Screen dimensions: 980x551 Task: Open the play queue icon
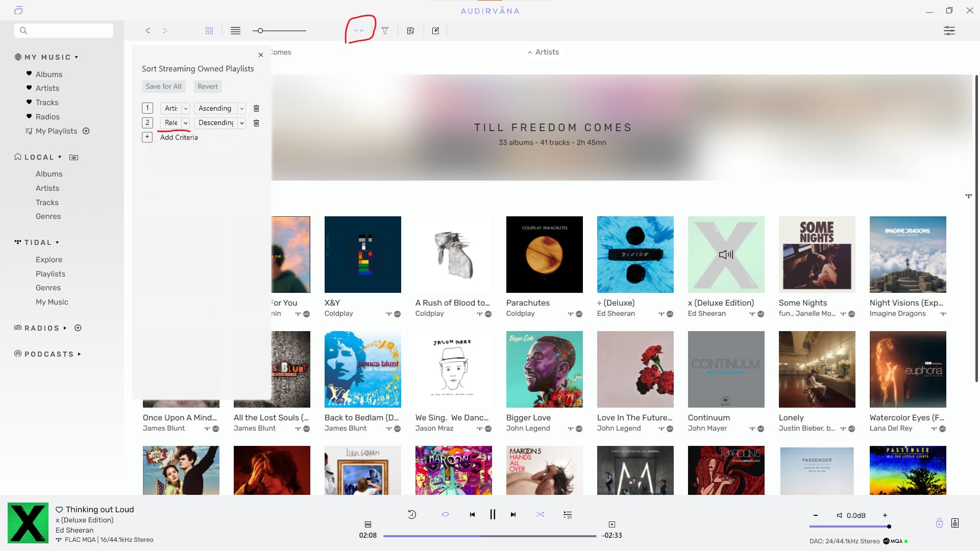coord(568,515)
